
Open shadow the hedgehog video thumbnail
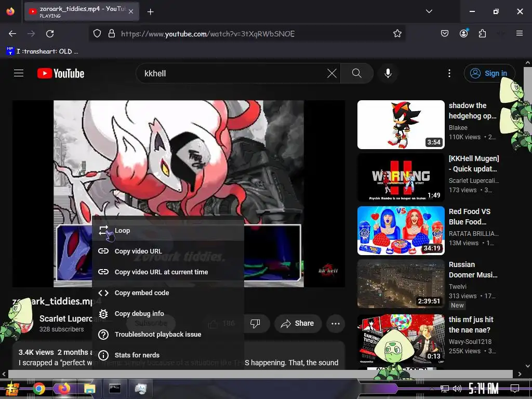pyautogui.click(x=401, y=125)
